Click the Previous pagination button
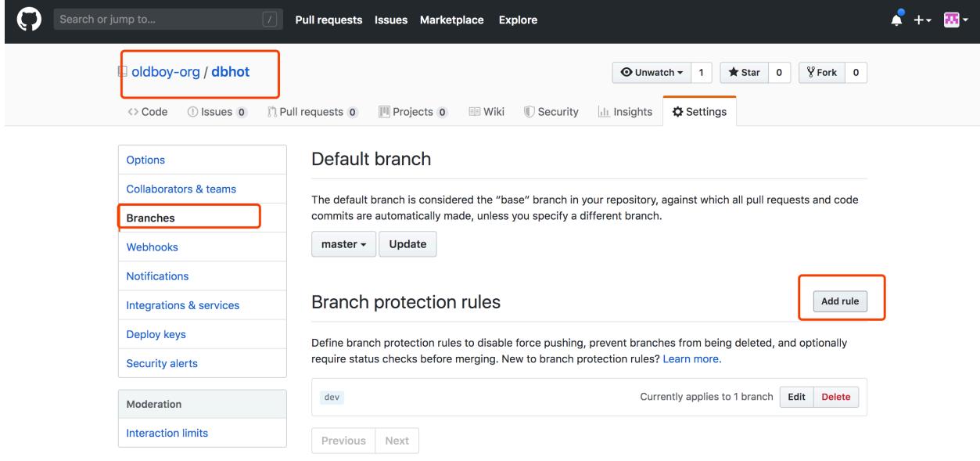Image resolution: width=980 pixels, height=461 pixels. point(344,441)
